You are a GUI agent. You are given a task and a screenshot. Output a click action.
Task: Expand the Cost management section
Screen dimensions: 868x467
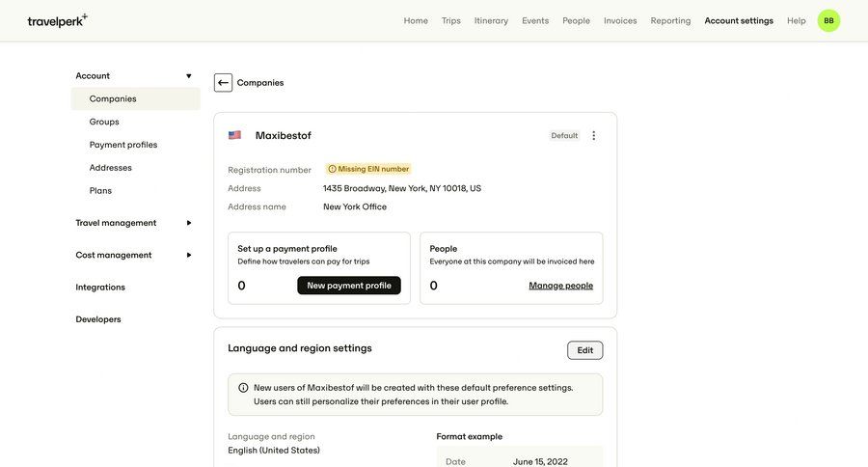click(x=188, y=255)
